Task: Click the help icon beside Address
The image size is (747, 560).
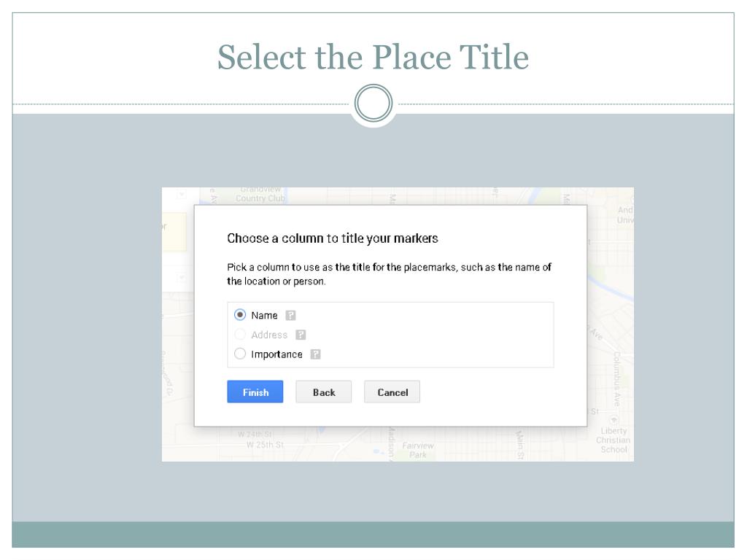Action: pos(301,335)
